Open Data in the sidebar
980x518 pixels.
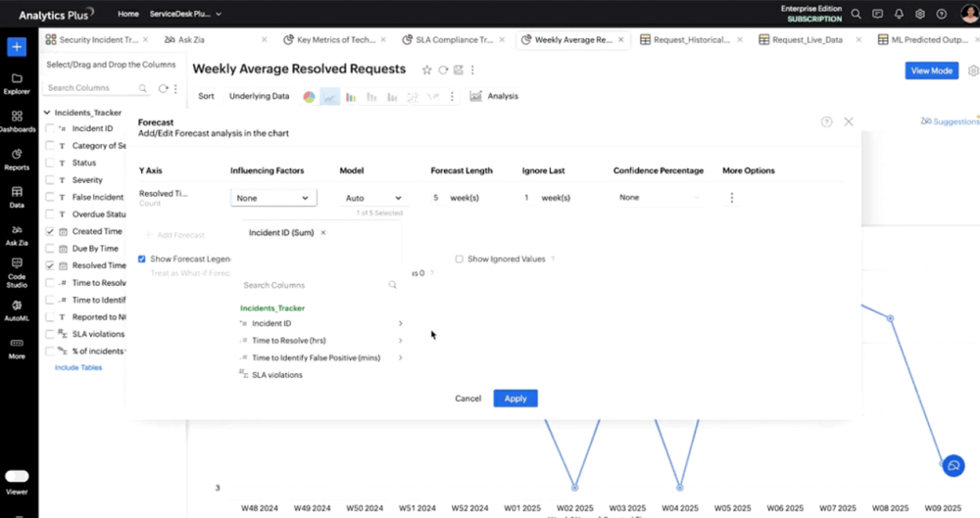pyautogui.click(x=17, y=198)
